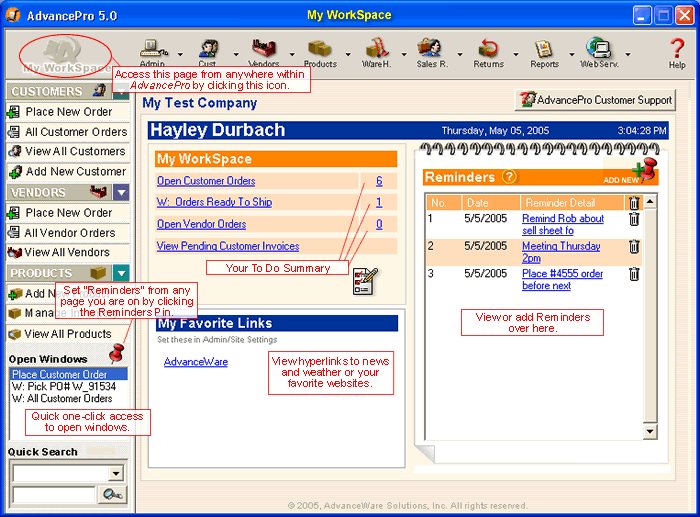
Task: Open reminder Place #4555 order
Action: (562, 279)
